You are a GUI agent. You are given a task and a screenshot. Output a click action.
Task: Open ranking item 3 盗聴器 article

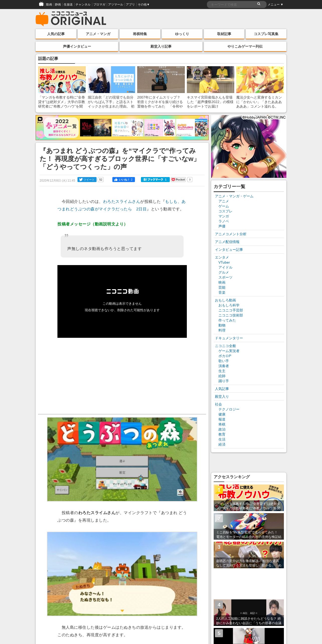[x=249, y=555]
